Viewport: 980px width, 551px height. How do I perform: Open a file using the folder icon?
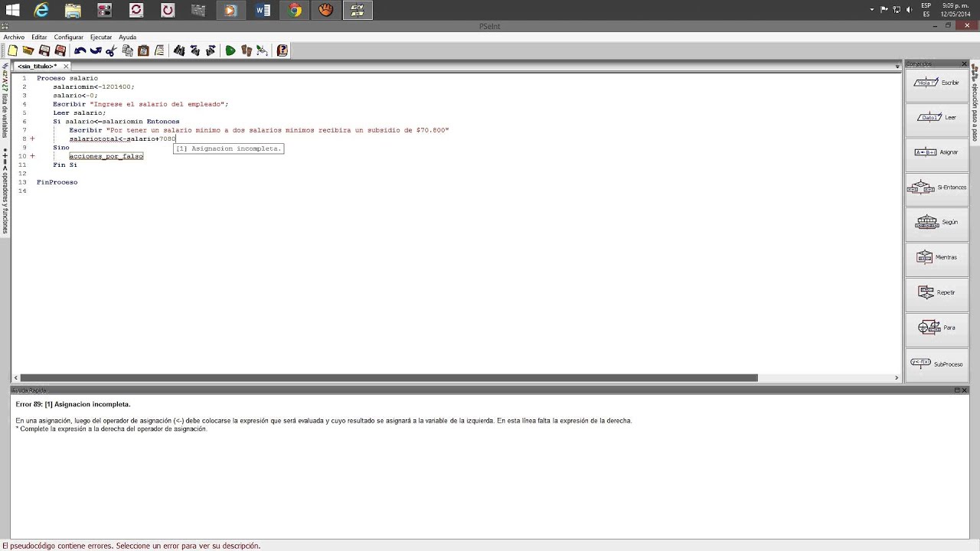(28, 51)
